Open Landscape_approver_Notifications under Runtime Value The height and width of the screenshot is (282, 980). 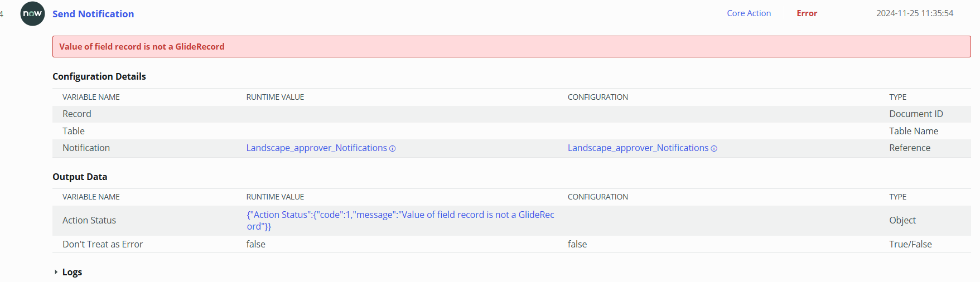[316, 148]
